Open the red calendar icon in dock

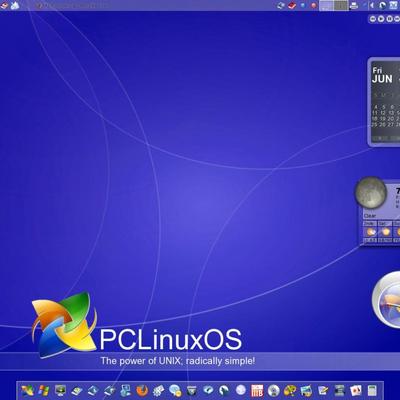(x=257, y=390)
